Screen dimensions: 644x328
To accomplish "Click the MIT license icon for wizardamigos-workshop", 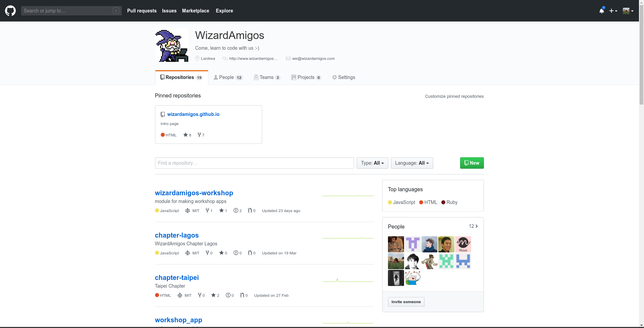I will (188, 210).
